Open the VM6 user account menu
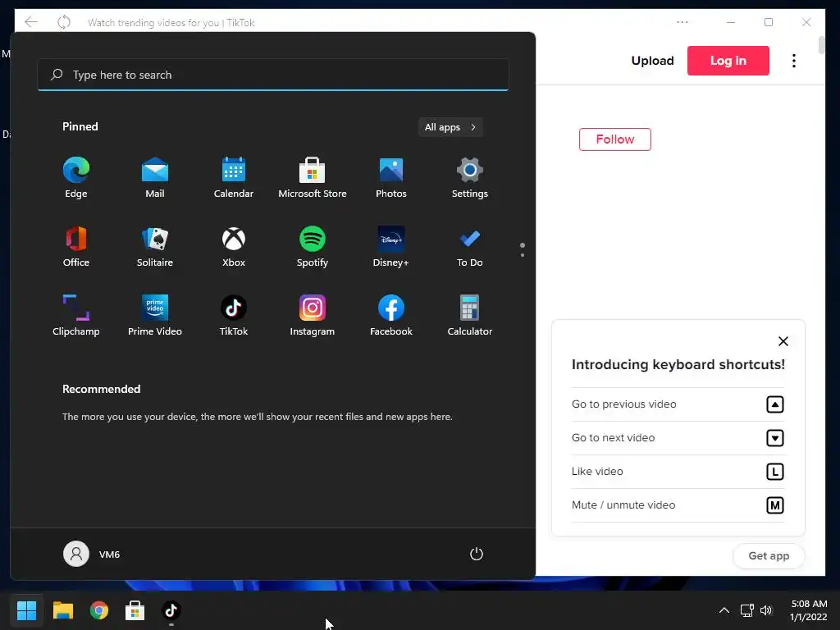The height and width of the screenshot is (630, 840). pyautogui.click(x=92, y=554)
